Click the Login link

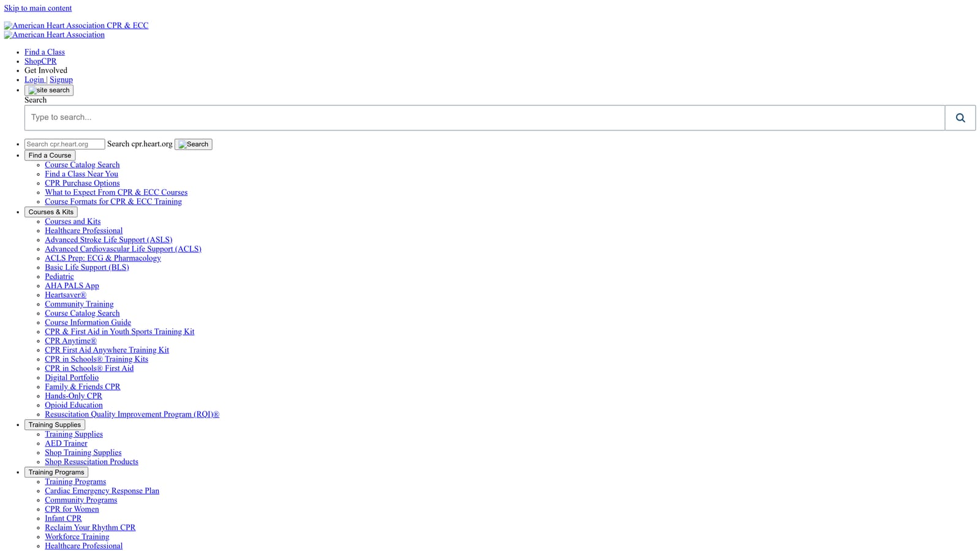tap(34, 80)
